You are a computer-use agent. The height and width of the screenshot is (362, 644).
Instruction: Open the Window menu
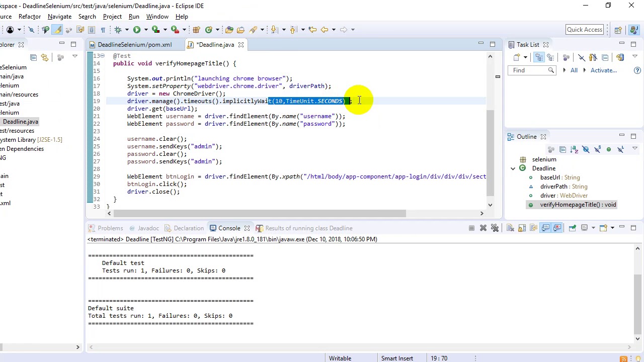157,17
